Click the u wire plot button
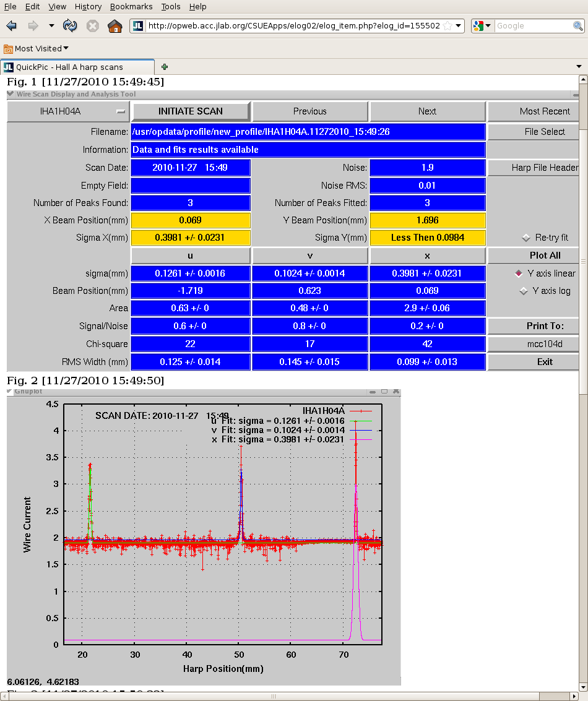Screen dimensions: 588x701 [191, 256]
